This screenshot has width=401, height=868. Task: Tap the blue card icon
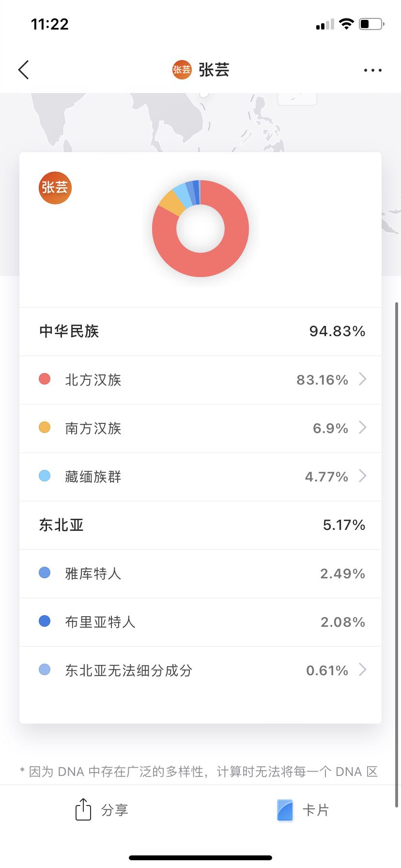pyautogui.click(x=285, y=809)
